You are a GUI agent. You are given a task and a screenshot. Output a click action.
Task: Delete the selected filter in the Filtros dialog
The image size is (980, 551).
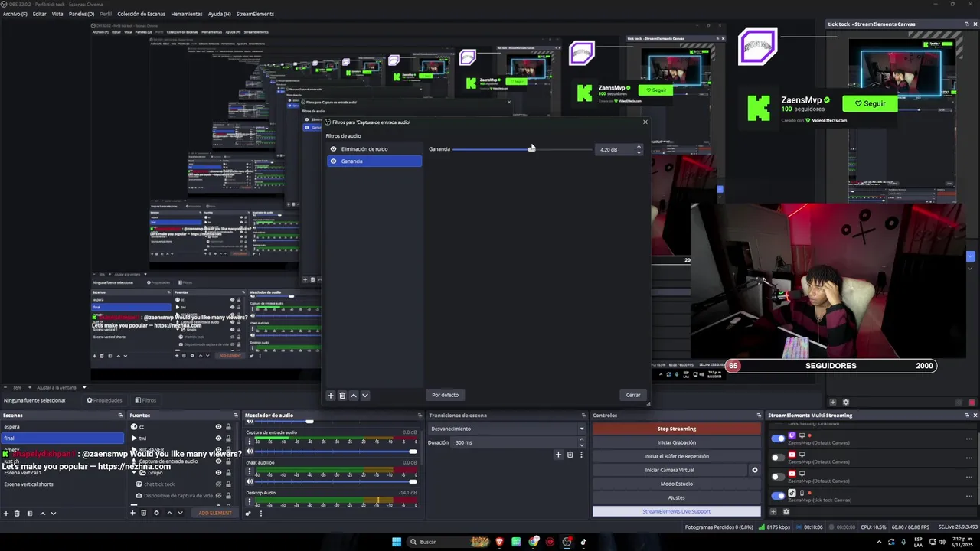342,396
